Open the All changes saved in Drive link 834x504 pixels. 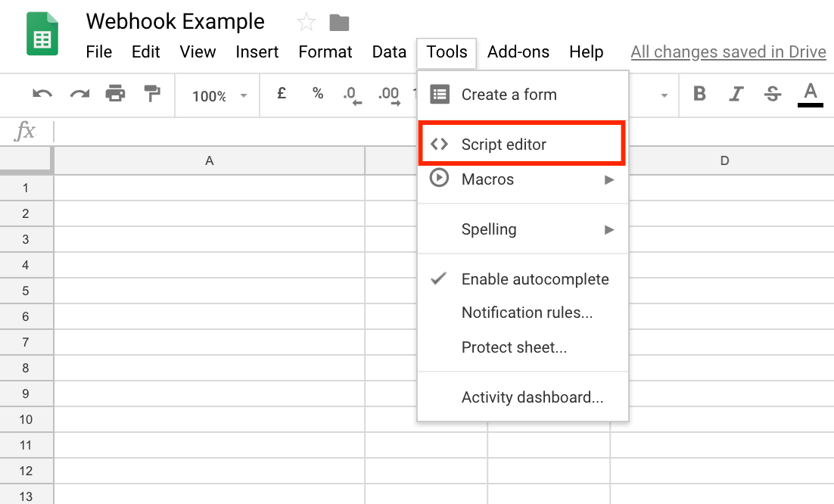(727, 51)
